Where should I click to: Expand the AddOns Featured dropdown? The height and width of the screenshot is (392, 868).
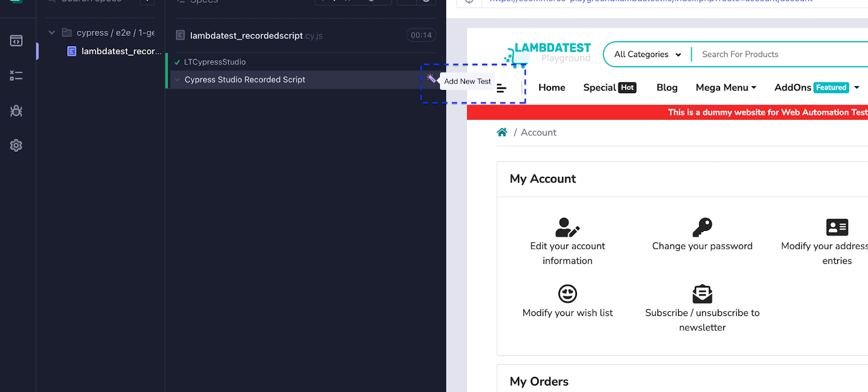[x=817, y=87]
